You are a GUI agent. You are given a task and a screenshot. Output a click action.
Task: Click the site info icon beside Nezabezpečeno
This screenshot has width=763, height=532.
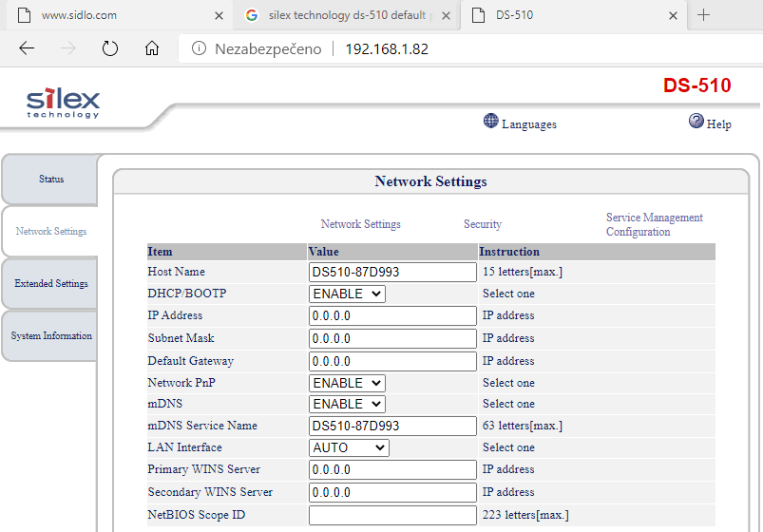(x=200, y=48)
